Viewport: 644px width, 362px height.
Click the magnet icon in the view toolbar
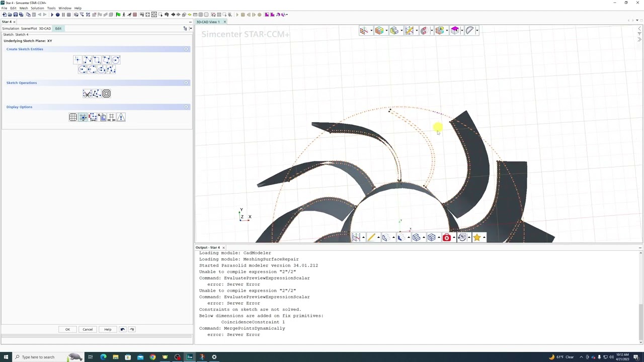424,31
